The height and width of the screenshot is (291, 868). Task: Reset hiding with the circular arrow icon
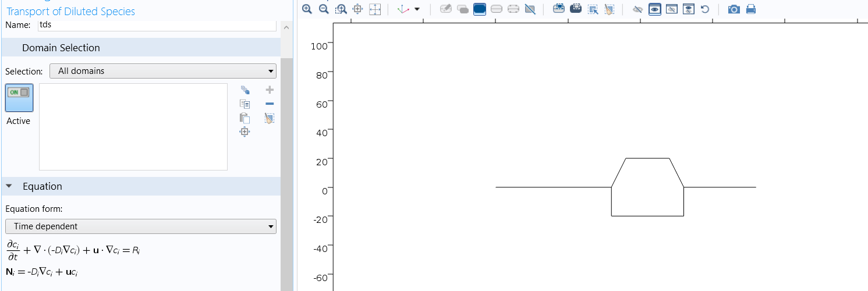[705, 9]
